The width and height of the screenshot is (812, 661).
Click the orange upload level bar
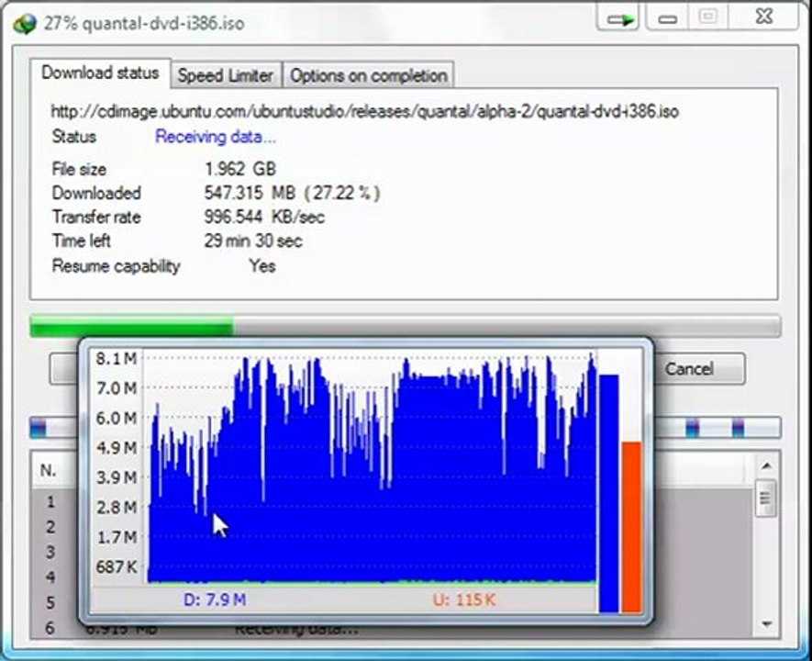(632, 527)
